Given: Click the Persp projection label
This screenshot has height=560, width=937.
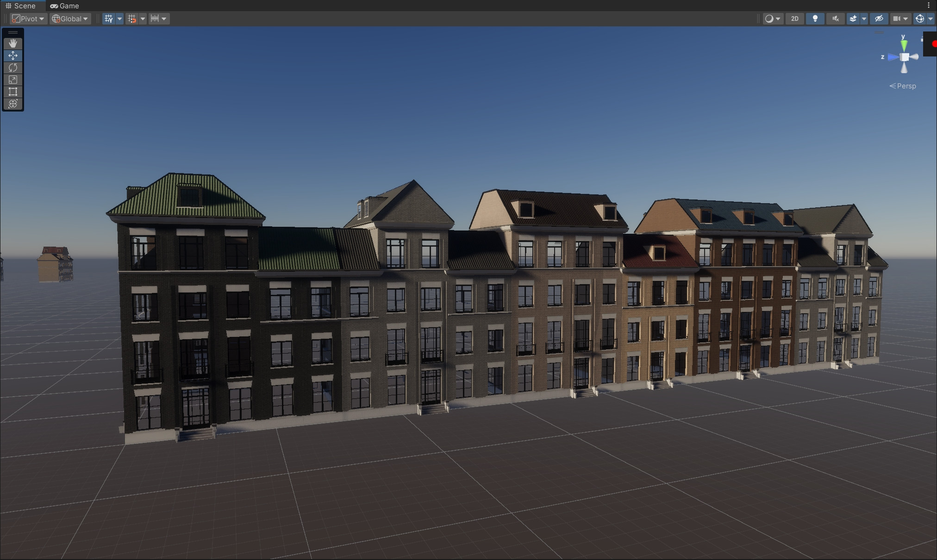Looking at the screenshot, I should click(x=906, y=86).
